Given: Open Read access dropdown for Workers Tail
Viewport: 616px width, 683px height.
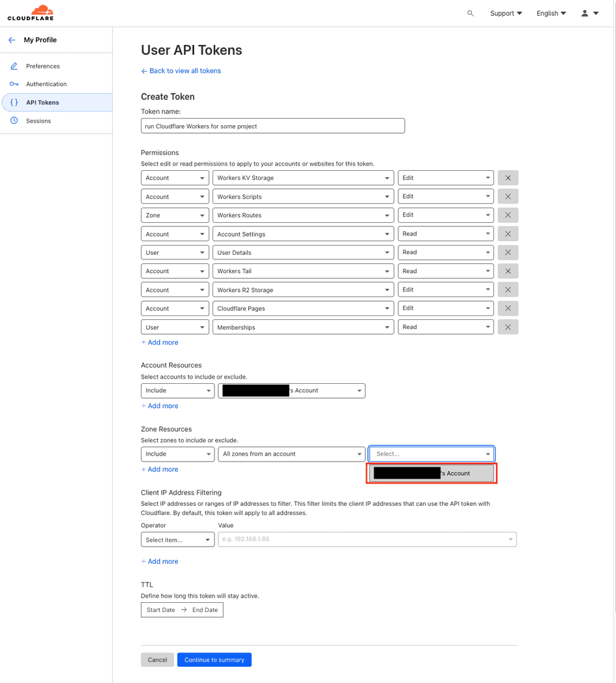Looking at the screenshot, I should (x=446, y=271).
